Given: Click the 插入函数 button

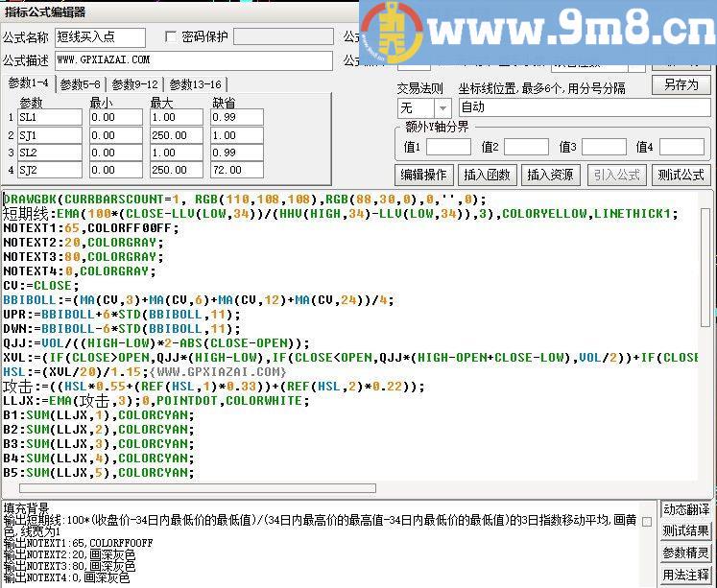Looking at the screenshot, I should (488, 175).
